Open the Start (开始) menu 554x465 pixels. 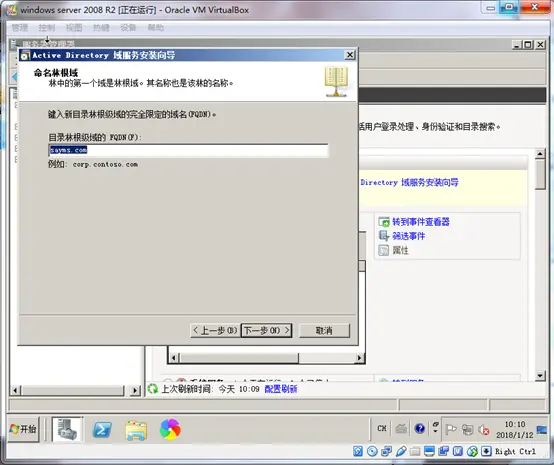(23, 429)
